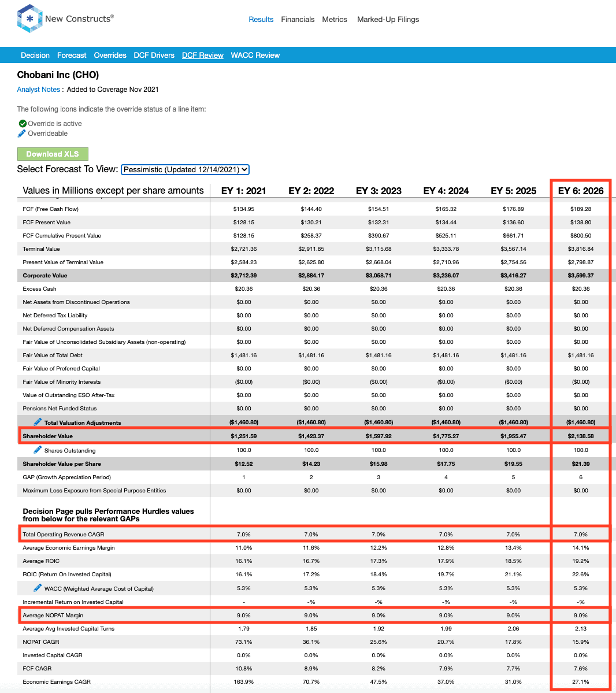Click the Download XLS button
The height and width of the screenshot is (693, 616).
point(53,154)
